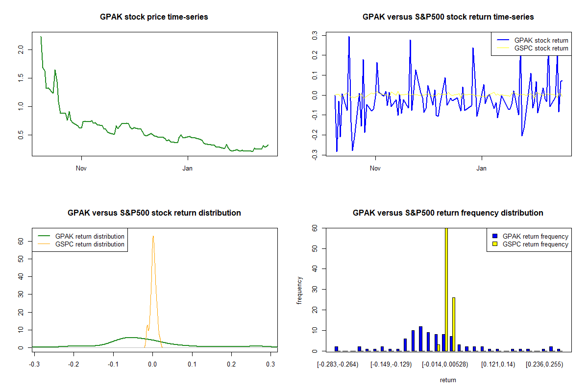Click the 'Nov' tick on the stock return time-series chart
The width and height of the screenshot is (588, 392).
click(x=375, y=169)
